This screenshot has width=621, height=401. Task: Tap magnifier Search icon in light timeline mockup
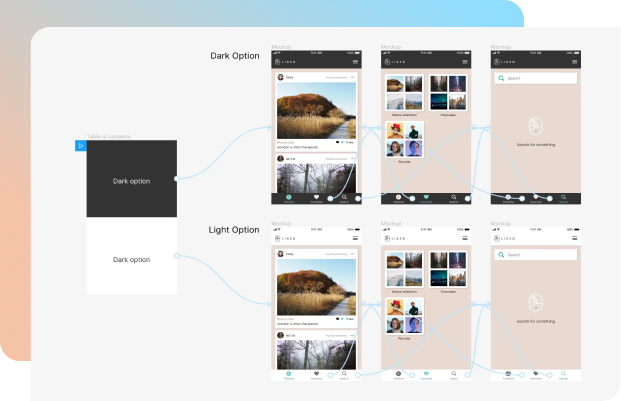tap(344, 373)
